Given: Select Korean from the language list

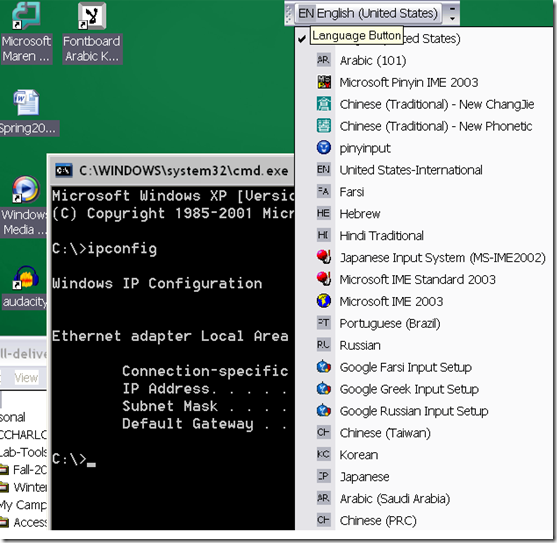Looking at the screenshot, I should pyautogui.click(x=424, y=455).
